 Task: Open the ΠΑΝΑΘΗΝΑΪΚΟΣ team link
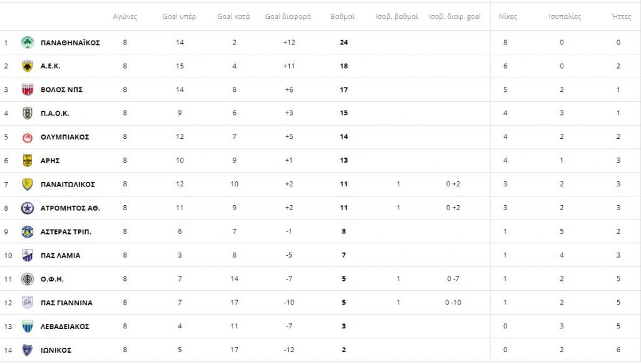tap(70, 43)
